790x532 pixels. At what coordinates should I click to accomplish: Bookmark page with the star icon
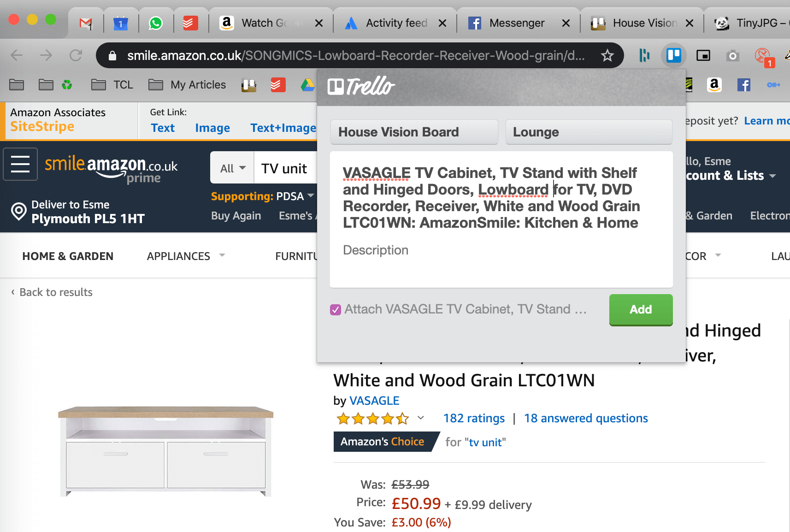coord(607,56)
